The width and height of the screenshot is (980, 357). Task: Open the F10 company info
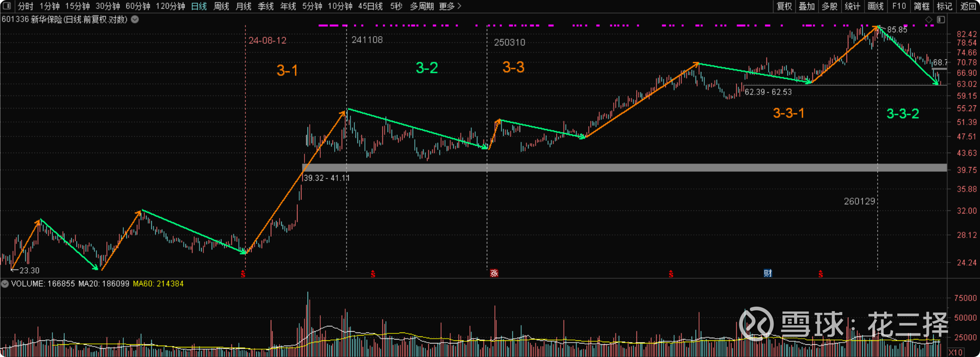tap(899, 6)
